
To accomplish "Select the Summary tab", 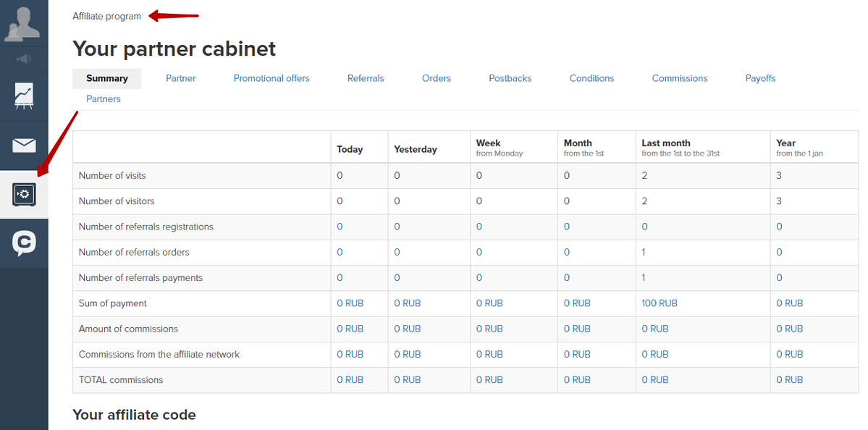I will click(107, 79).
